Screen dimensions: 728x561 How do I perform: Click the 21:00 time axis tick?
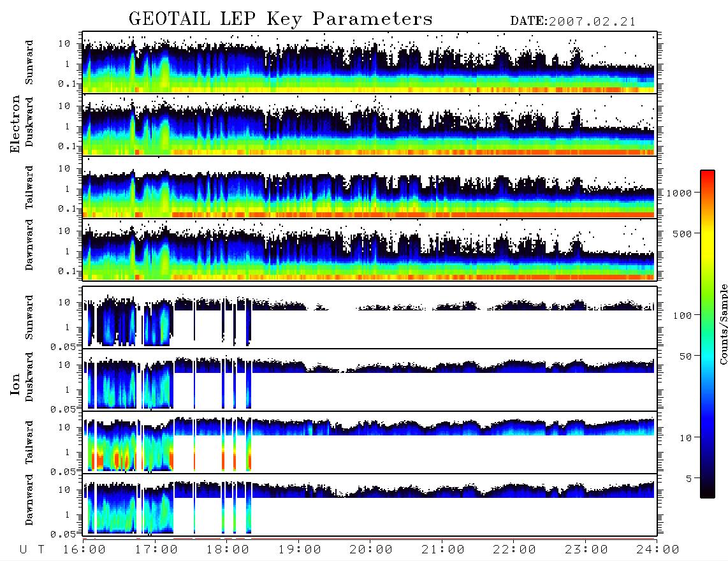tap(444, 550)
